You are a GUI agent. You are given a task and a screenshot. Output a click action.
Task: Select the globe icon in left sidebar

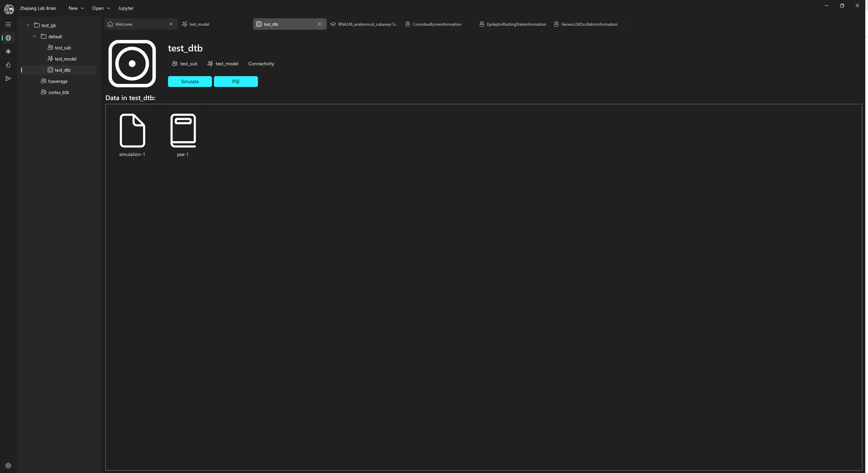8,38
